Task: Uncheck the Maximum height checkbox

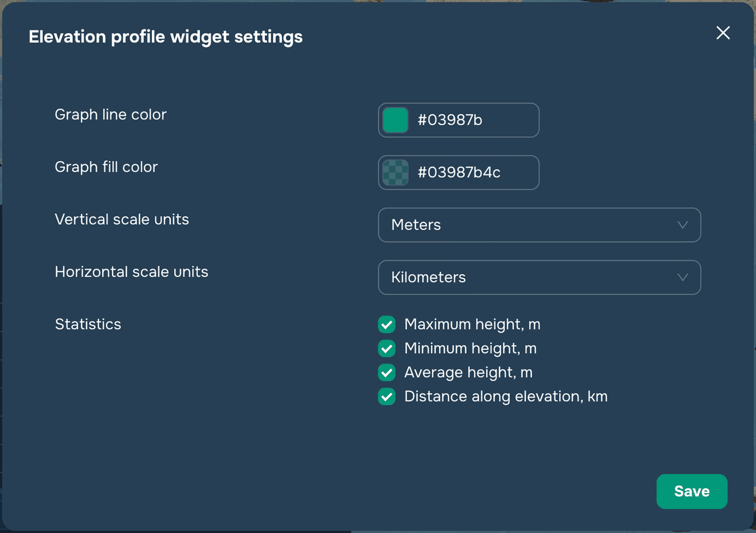Action: pos(386,325)
